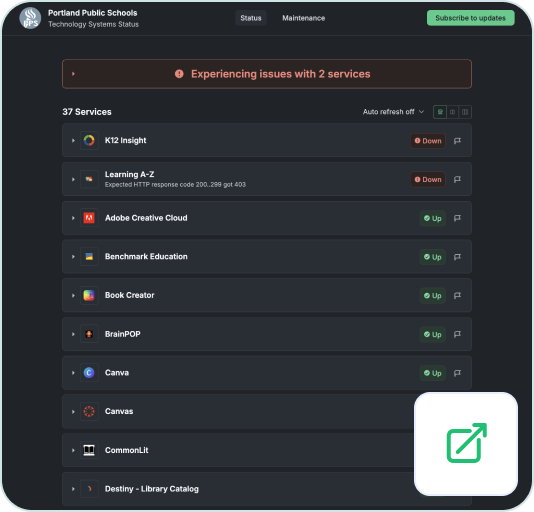Expand the Book Creator row
Viewport: 534px width, 512px height.
click(x=73, y=295)
